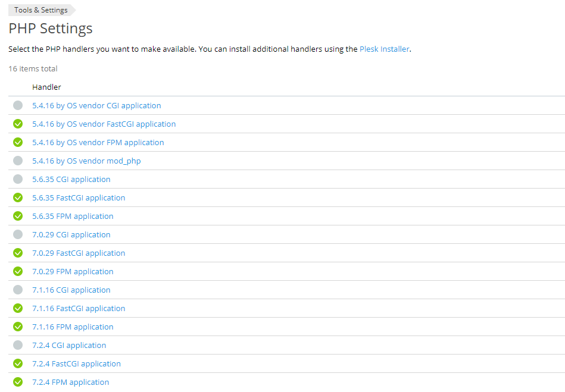The height and width of the screenshot is (392, 565).
Task: Click green check icon for 7.2.4 FPM application
Action: pyautogui.click(x=18, y=382)
